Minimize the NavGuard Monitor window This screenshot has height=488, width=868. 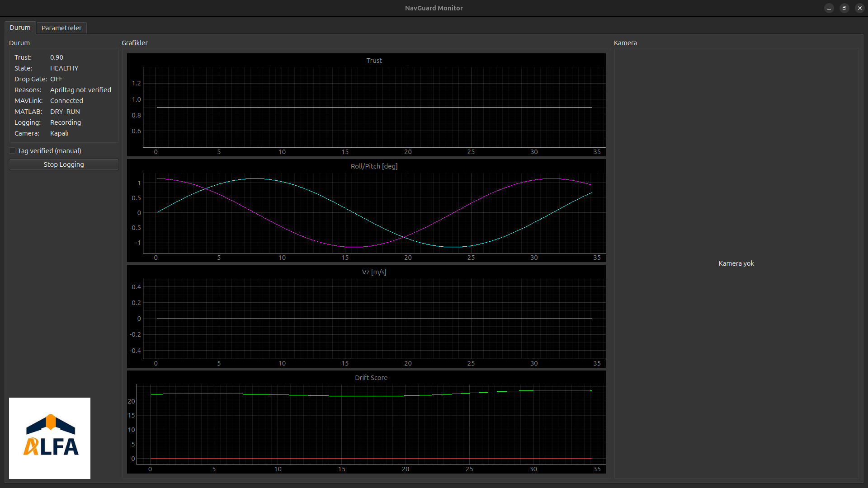coord(829,8)
